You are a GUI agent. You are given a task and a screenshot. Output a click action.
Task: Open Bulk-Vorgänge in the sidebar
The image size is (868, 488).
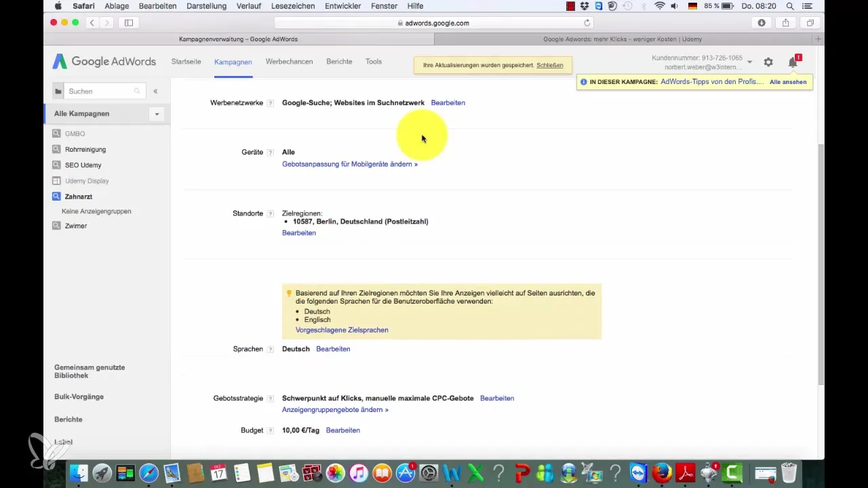[79, 396]
